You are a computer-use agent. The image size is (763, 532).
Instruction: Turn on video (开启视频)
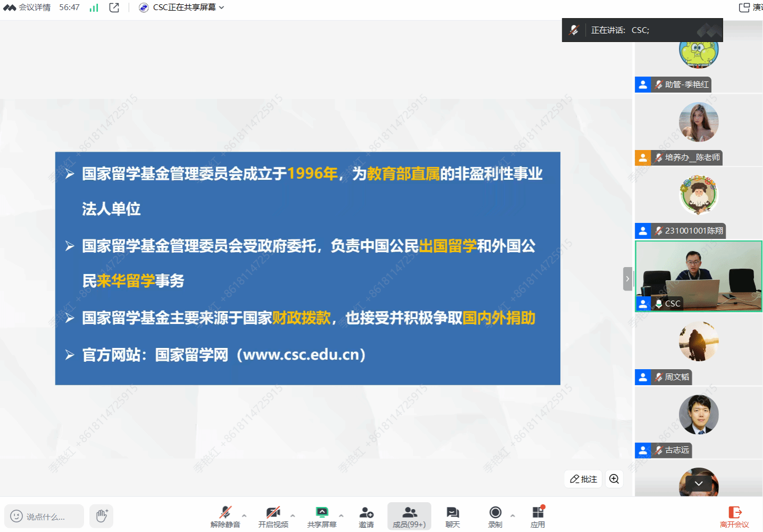coord(273,516)
